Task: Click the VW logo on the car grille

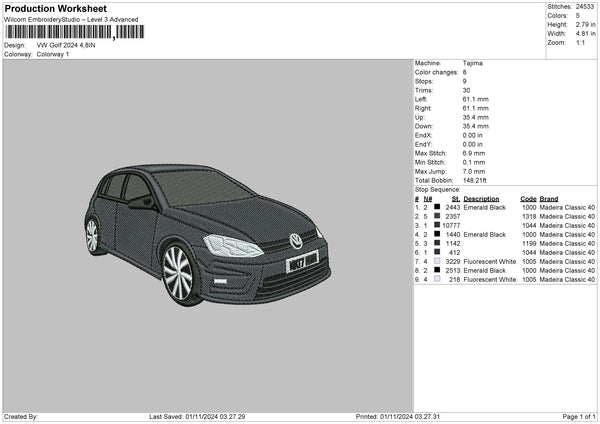Action: click(296, 241)
